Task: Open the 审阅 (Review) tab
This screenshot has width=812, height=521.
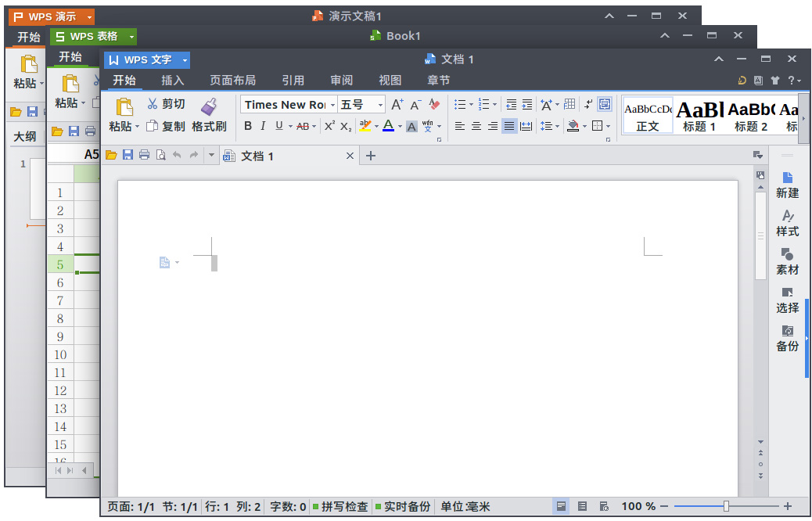Action: pyautogui.click(x=341, y=81)
